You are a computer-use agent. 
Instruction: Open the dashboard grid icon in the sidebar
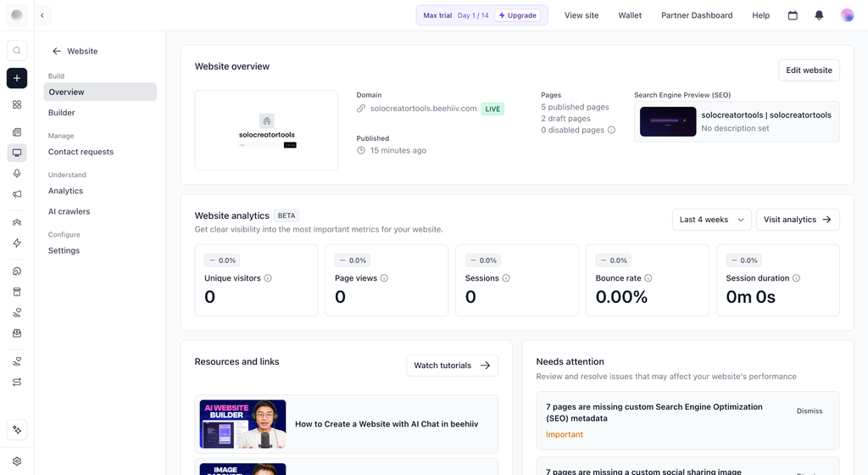click(17, 104)
